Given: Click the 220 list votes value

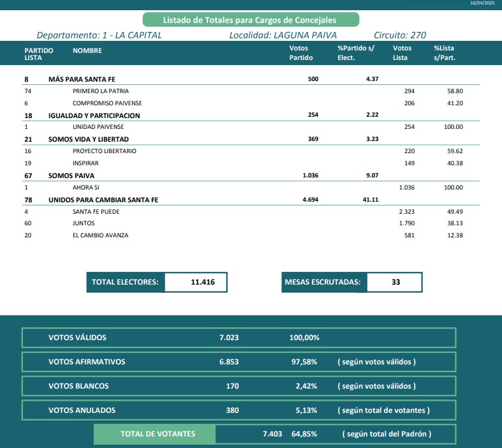Looking at the screenshot, I should pyautogui.click(x=409, y=151).
